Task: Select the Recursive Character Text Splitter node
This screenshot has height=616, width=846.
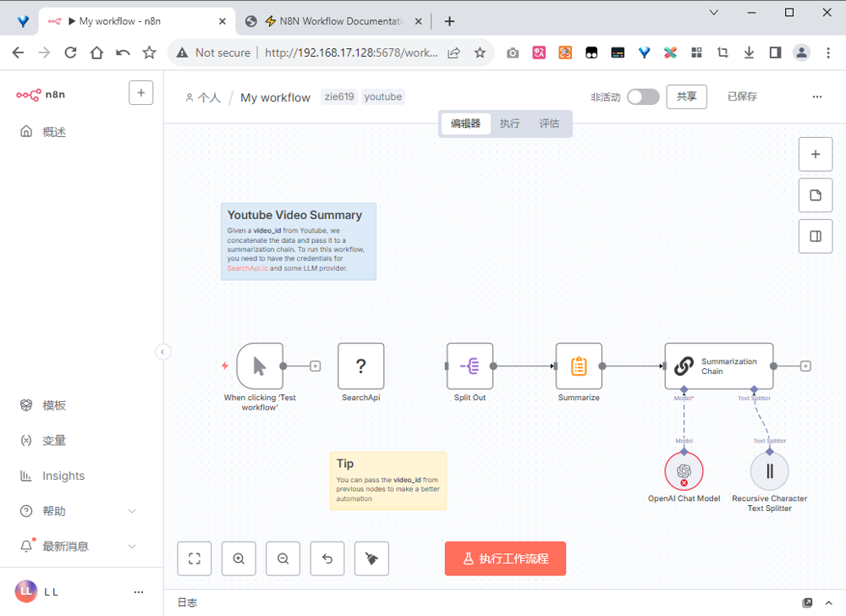Action: point(769,471)
